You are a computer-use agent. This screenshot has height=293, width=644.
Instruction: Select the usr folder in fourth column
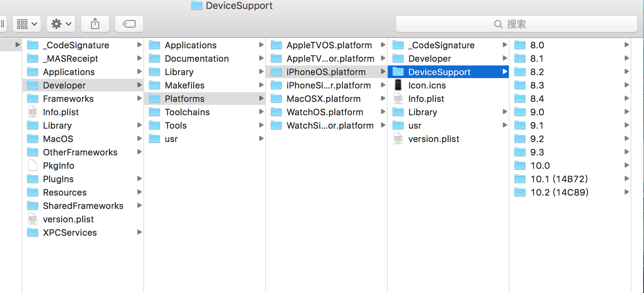point(448,125)
